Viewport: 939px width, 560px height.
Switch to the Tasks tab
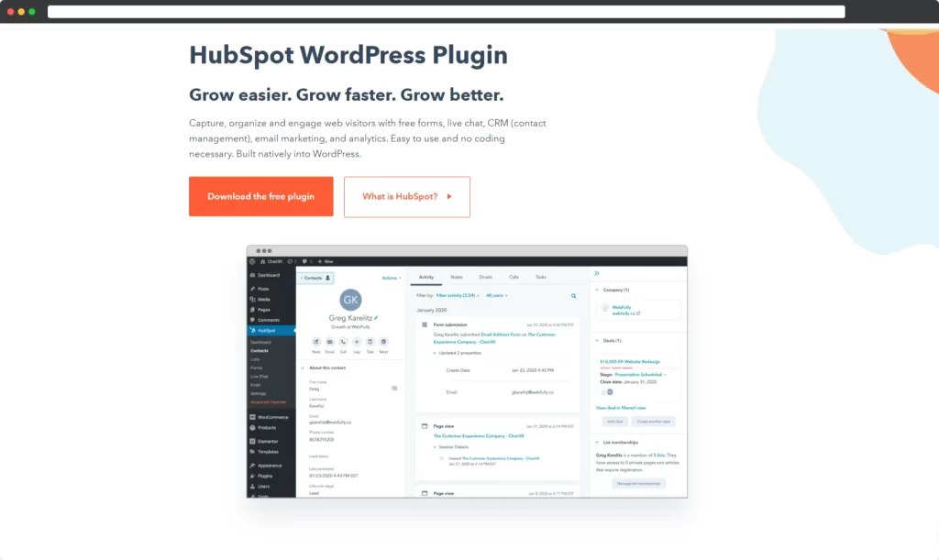click(541, 277)
